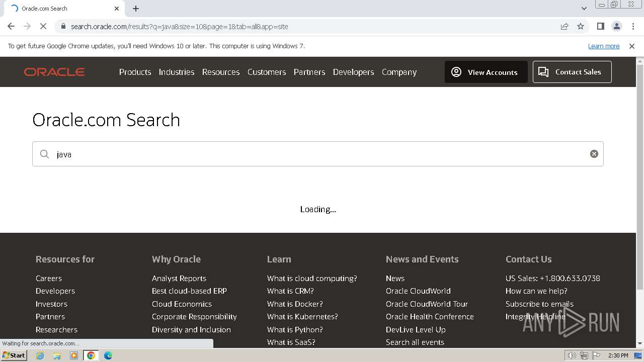Open Microsoft Edge from taskbar
The width and height of the screenshot is (644, 362).
(108, 355)
